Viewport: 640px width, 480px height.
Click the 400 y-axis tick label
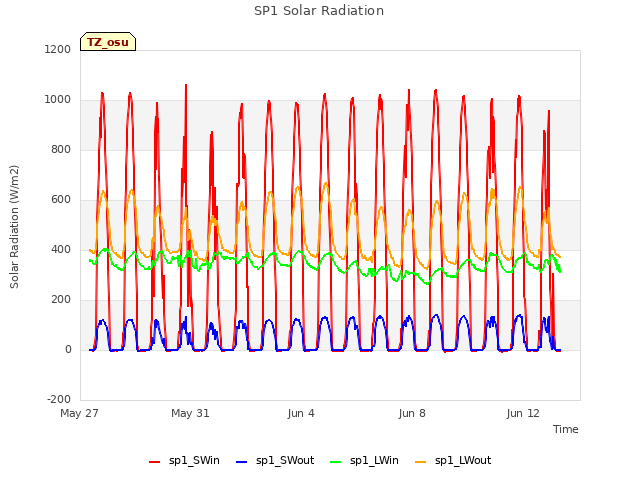click(61, 249)
